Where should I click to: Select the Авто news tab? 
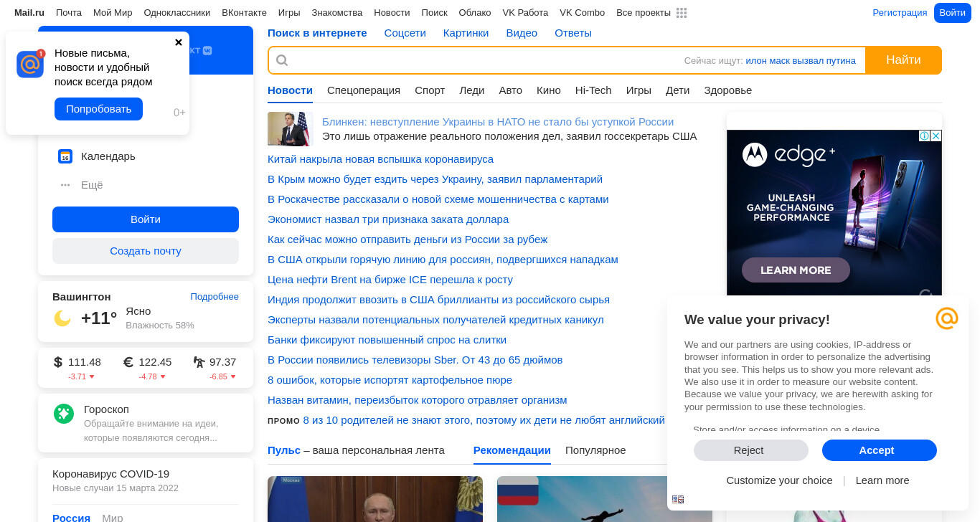coord(511,90)
